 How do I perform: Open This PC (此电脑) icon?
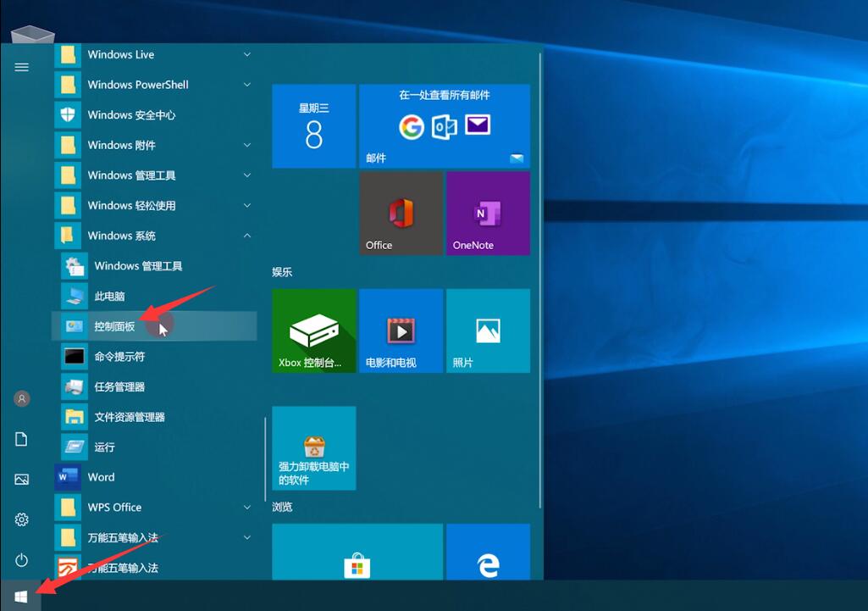pos(75,296)
